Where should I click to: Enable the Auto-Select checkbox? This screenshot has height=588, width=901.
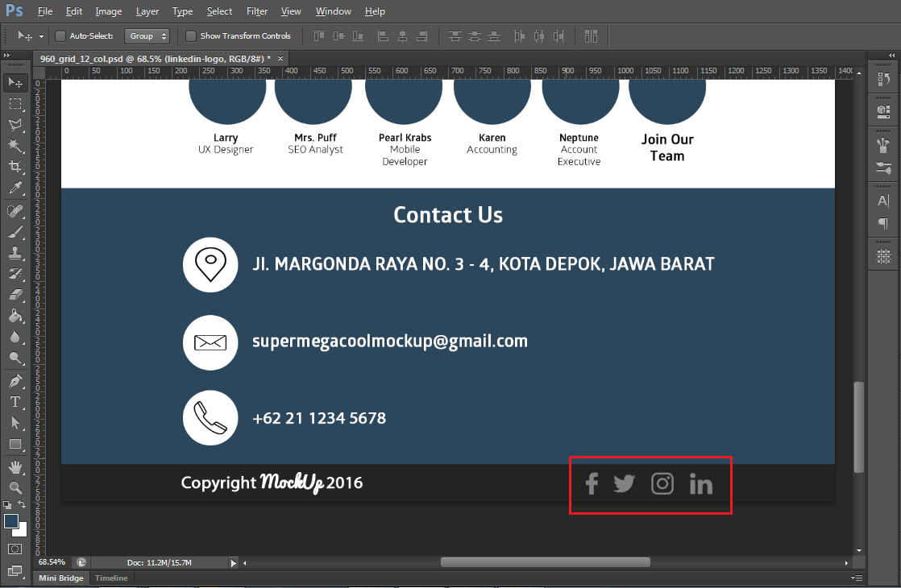pos(60,35)
